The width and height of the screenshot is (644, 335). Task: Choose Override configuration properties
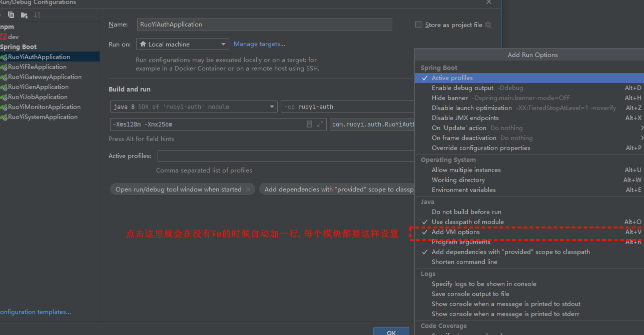[529, 148]
